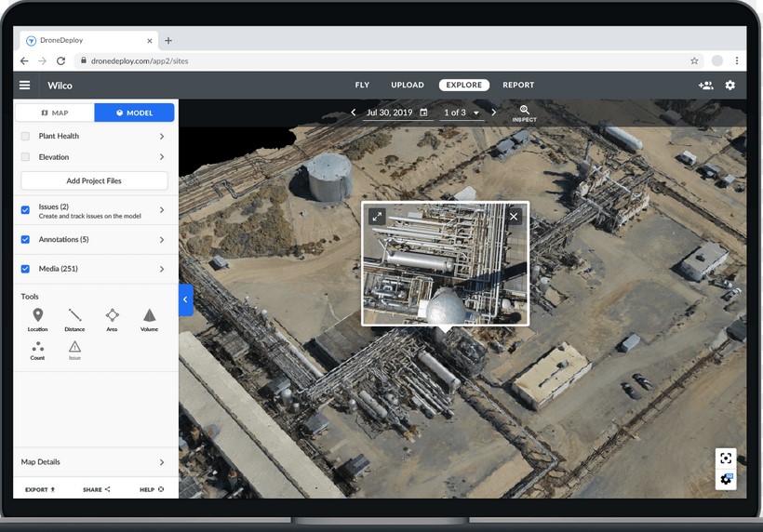Expand Elevation options chevron
763x532 pixels.
(162, 157)
